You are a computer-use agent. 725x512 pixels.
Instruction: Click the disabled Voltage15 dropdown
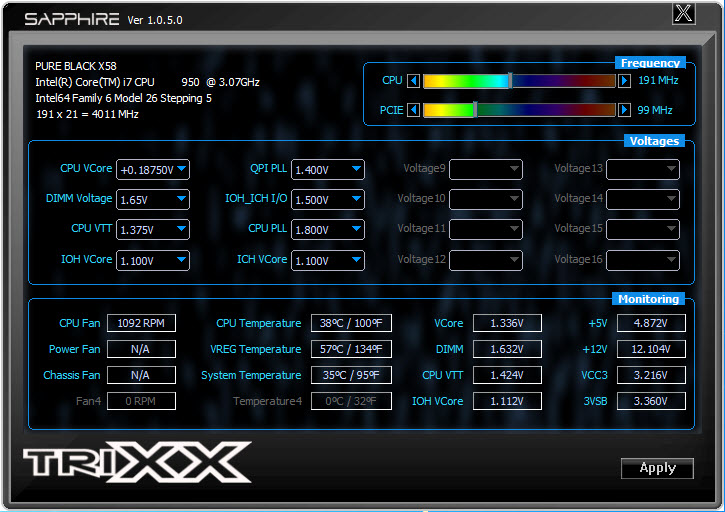coord(643,229)
